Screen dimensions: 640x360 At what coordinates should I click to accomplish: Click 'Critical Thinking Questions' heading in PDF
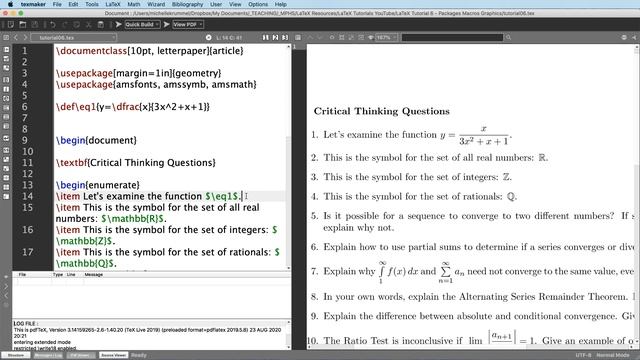pyautogui.click(x=382, y=111)
